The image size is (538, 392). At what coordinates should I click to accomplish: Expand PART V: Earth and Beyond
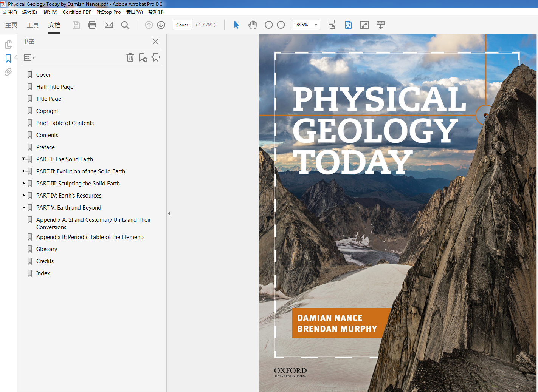(23, 208)
